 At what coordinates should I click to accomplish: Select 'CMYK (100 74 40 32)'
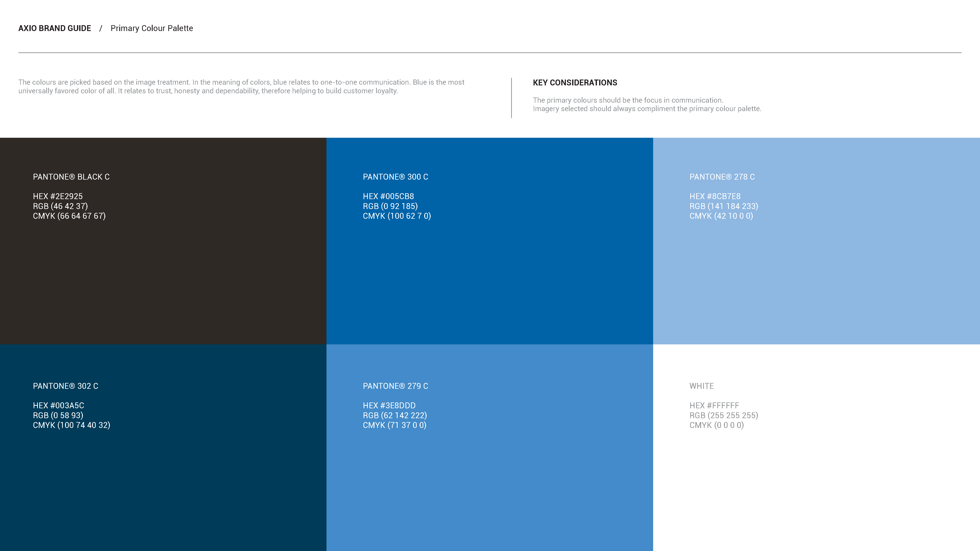coord(71,425)
